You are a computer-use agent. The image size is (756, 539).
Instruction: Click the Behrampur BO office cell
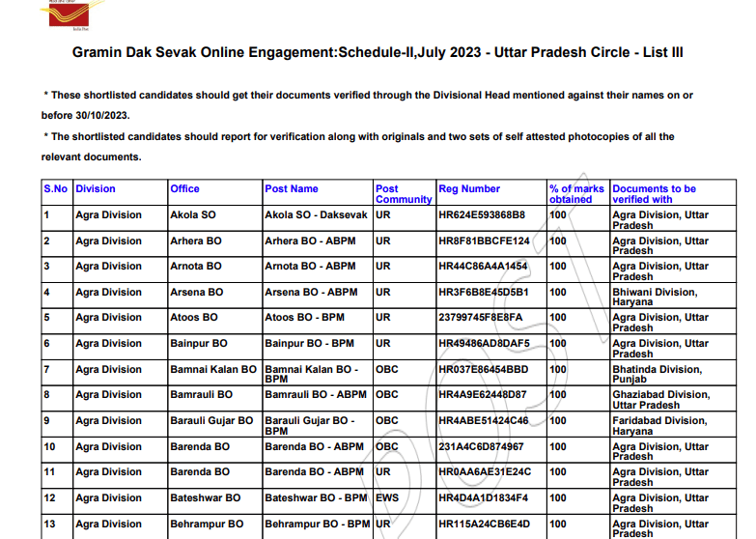pyautogui.click(x=207, y=525)
